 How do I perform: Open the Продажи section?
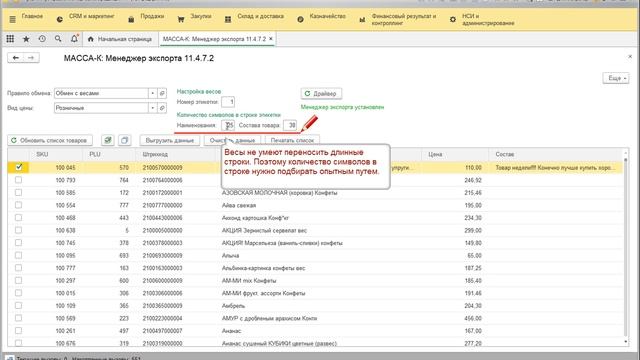(x=152, y=16)
